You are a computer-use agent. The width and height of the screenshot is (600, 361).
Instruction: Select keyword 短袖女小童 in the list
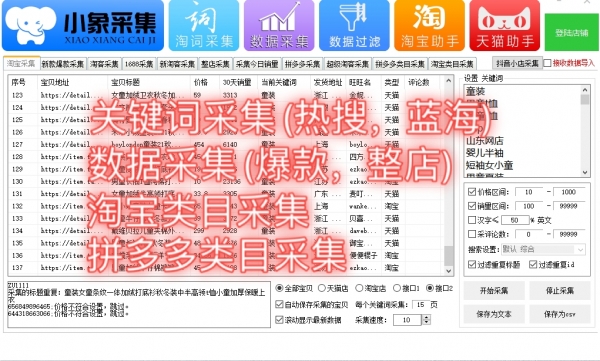pos(489,165)
